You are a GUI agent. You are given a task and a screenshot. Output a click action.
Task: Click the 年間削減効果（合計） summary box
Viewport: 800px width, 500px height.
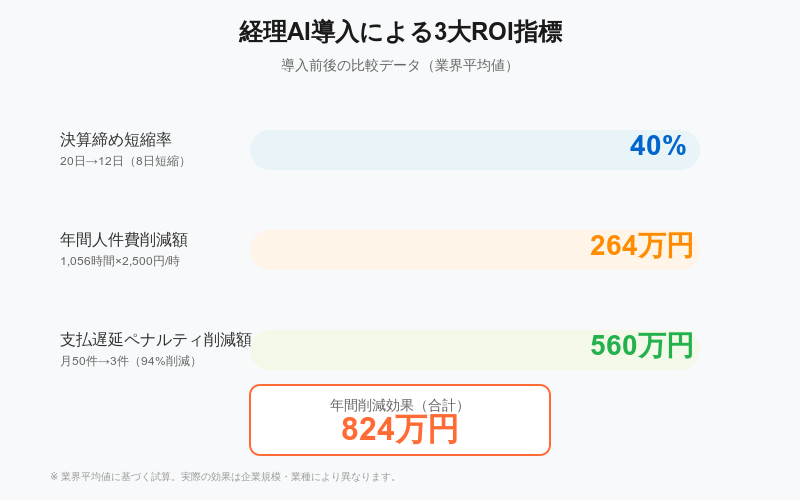(400, 420)
